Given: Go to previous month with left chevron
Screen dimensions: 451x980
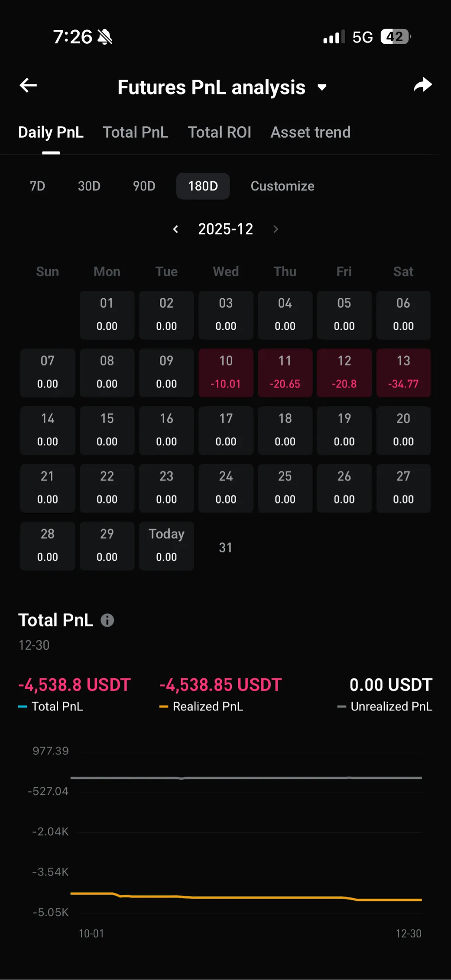Looking at the screenshot, I should pyautogui.click(x=175, y=229).
